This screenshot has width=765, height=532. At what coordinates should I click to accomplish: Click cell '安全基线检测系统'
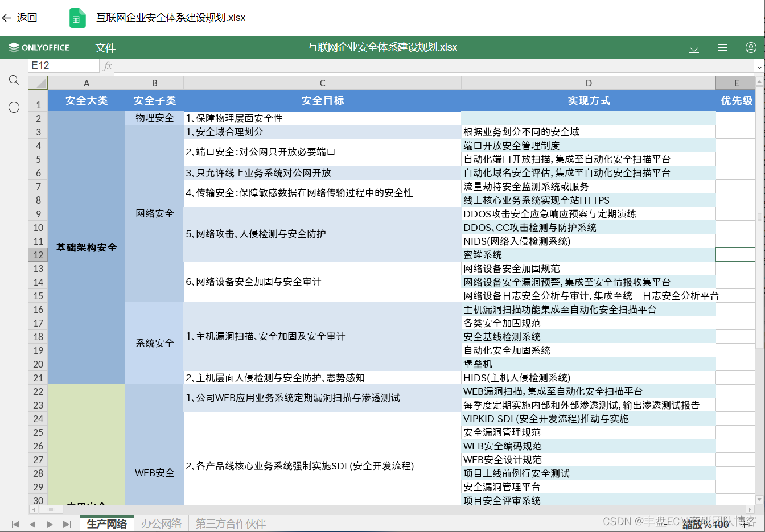589,337
